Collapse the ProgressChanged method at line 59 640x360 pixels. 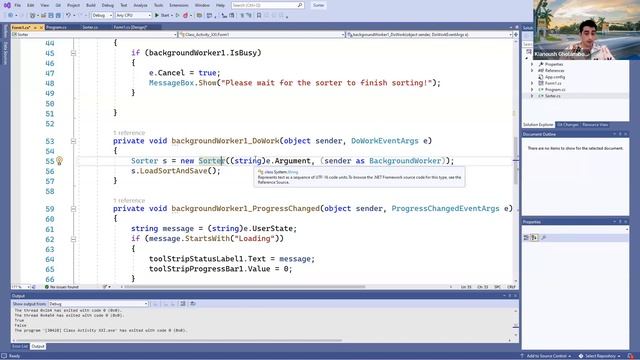pyautogui.click(x=73, y=209)
